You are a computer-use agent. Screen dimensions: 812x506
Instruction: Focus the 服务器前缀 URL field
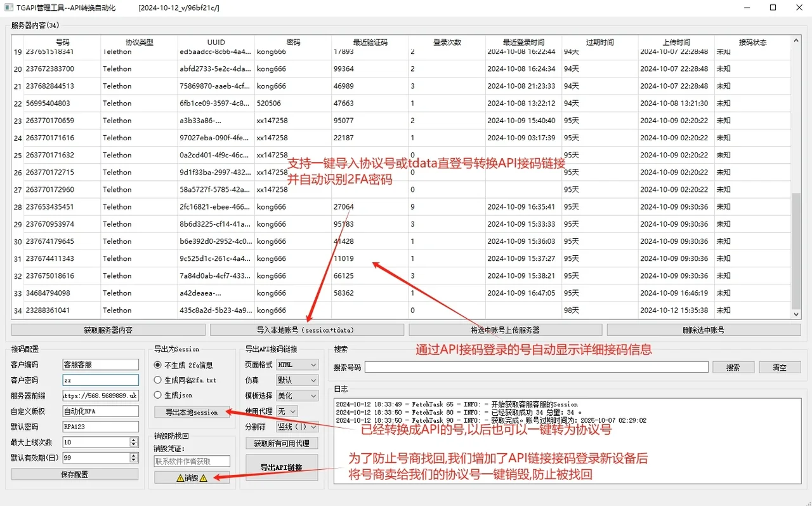pos(100,396)
